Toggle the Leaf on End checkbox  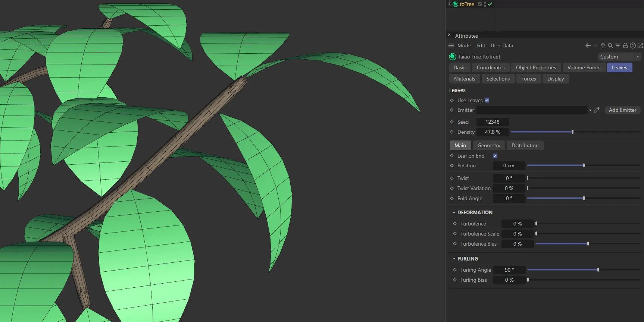[x=495, y=156]
